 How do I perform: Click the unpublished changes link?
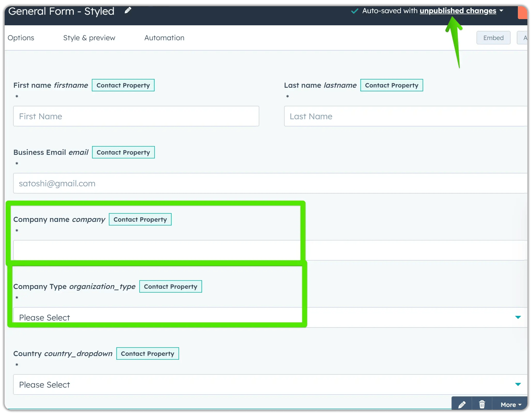pyautogui.click(x=458, y=11)
